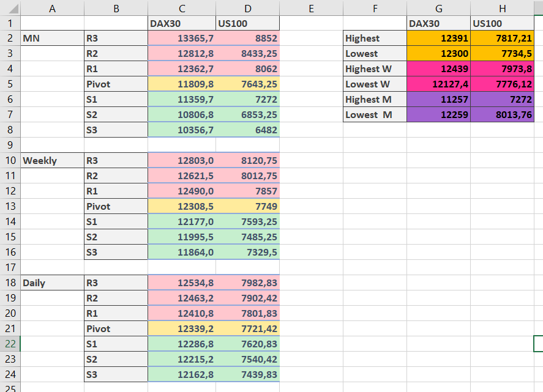The height and width of the screenshot is (392, 543).
Task: Select cell with value 8012,75
Action: (x=247, y=176)
